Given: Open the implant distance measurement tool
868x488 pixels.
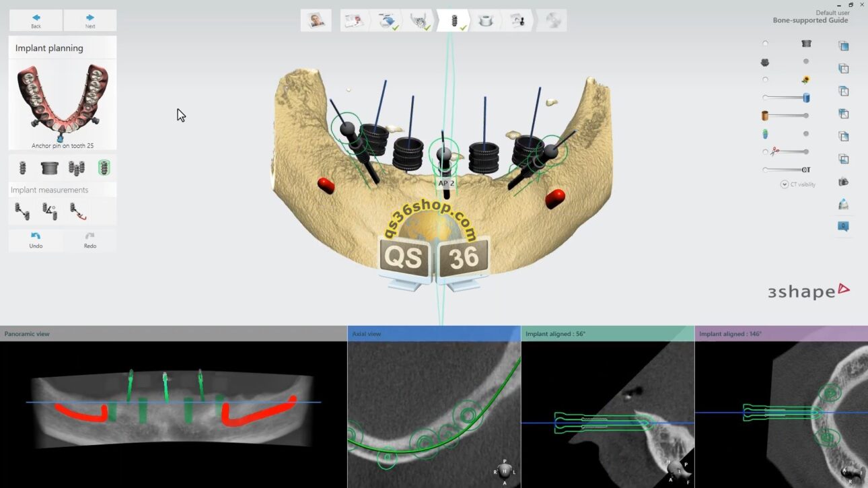Looking at the screenshot, I should click(x=22, y=211).
